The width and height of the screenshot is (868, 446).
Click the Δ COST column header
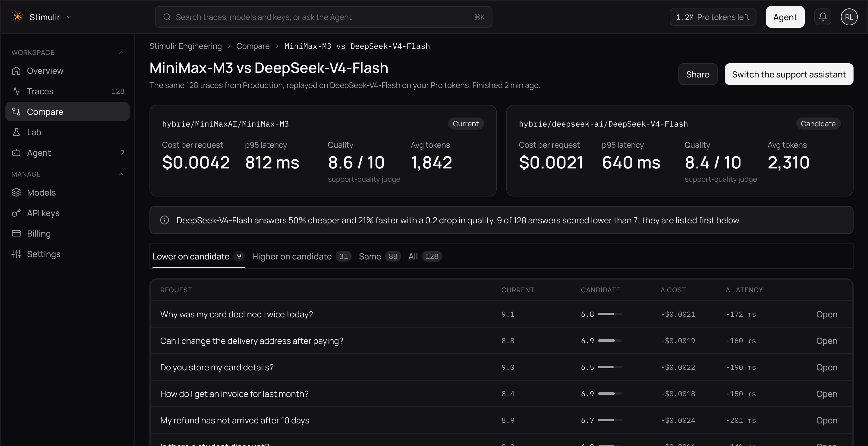673,290
